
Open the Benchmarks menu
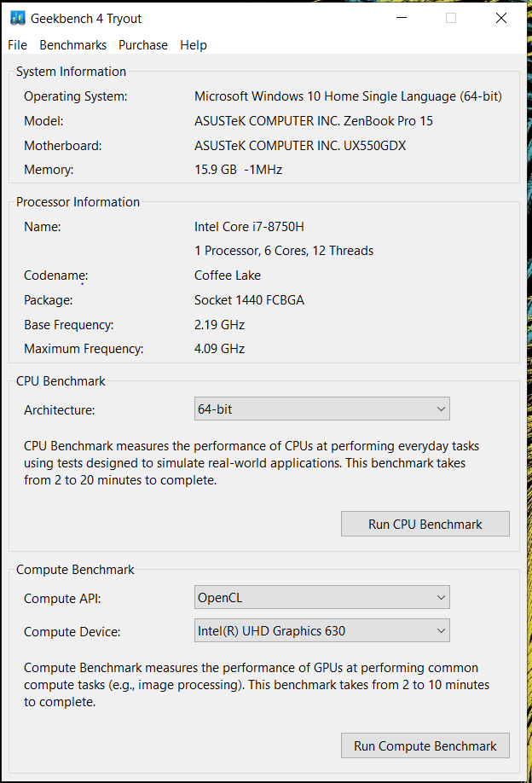coord(73,45)
